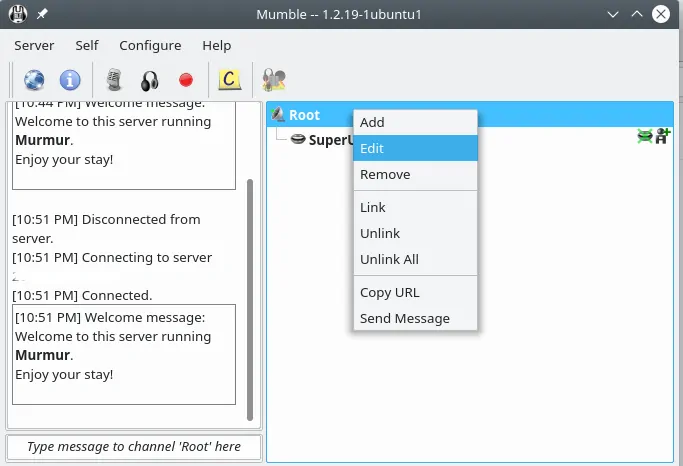Choose Unlink All from the context menu
Viewport: 683px width, 466px height.
pyautogui.click(x=416, y=260)
